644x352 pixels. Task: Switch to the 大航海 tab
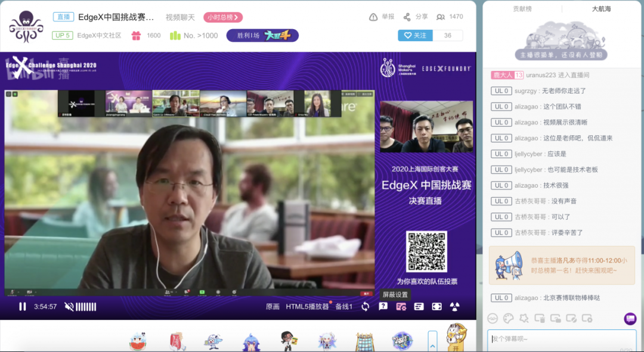click(601, 8)
